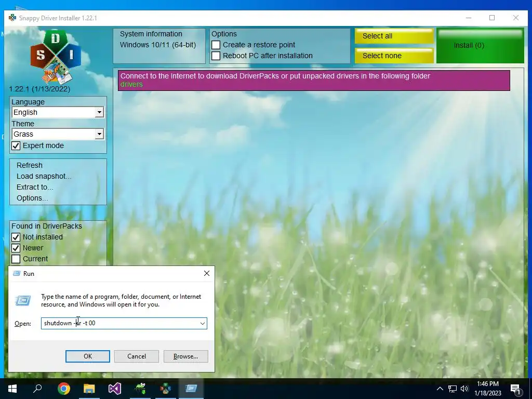Launch Google Chrome from the taskbar
This screenshot has height=399, width=532.
click(x=63, y=389)
